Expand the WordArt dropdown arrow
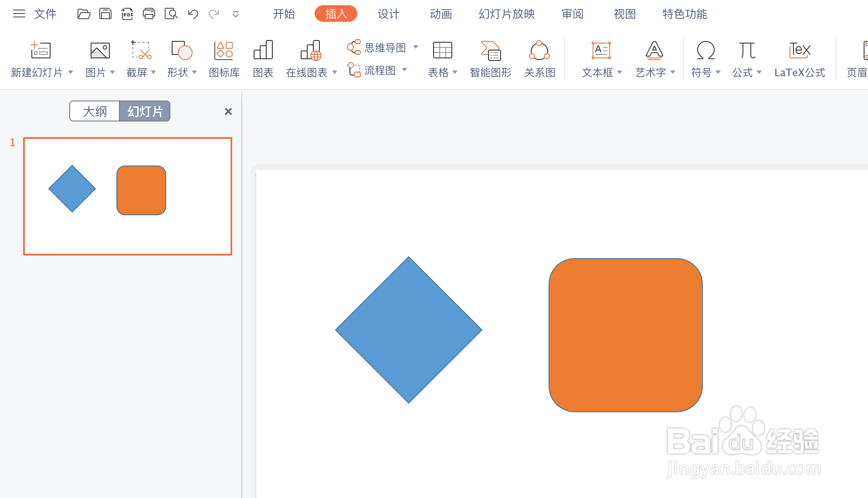Image resolution: width=868 pixels, height=498 pixels. (x=673, y=72)
